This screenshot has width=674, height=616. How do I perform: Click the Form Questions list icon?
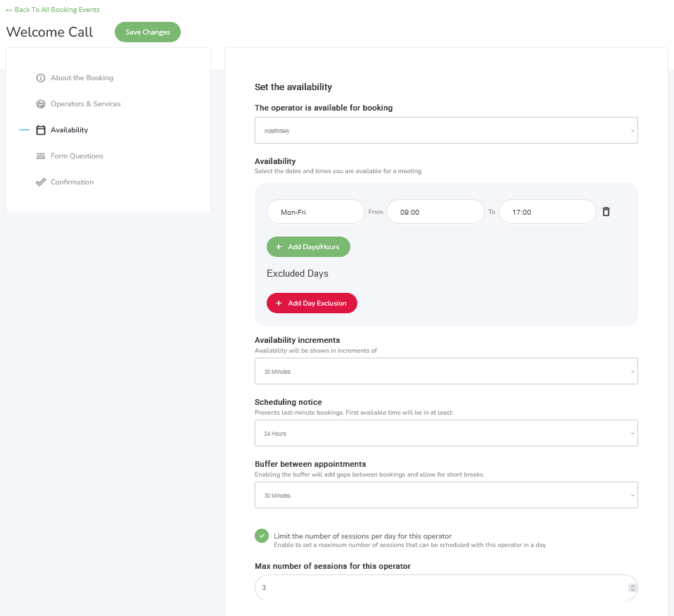click(x=40, y=156)
